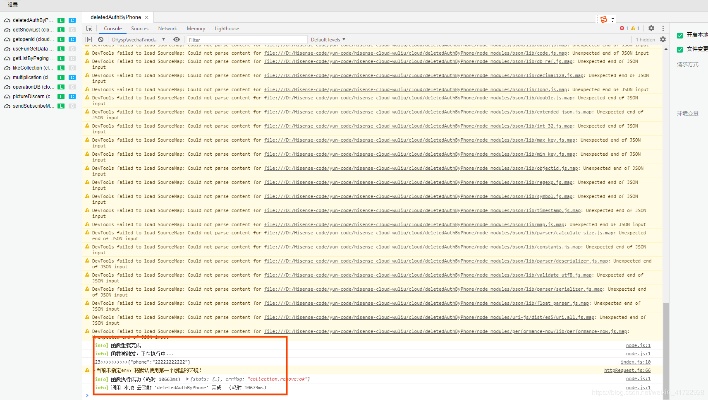Viewport: 708px width, 400px height.
Task: Click the console vertical scrollbar thumb
Action: [666, 350]
